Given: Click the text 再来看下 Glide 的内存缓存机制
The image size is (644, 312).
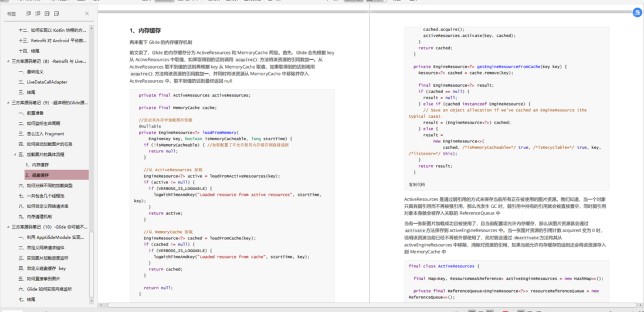Looking at the screenshot, I should pyautogui.click(x=161, y=42).
